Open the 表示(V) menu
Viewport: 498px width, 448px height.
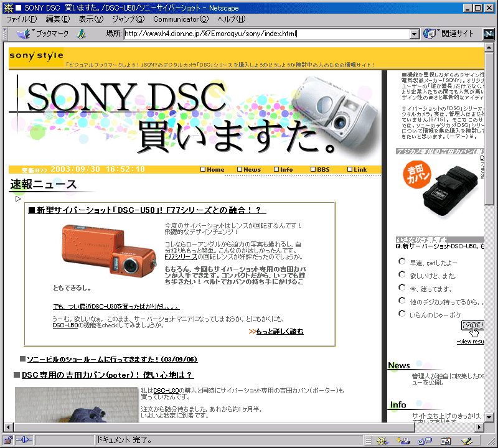91,19
